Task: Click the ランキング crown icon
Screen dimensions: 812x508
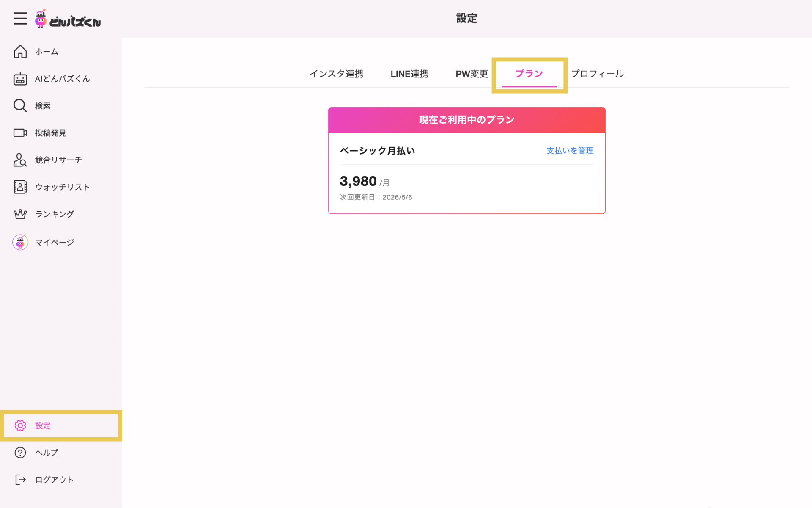Action: pos(20,214)
